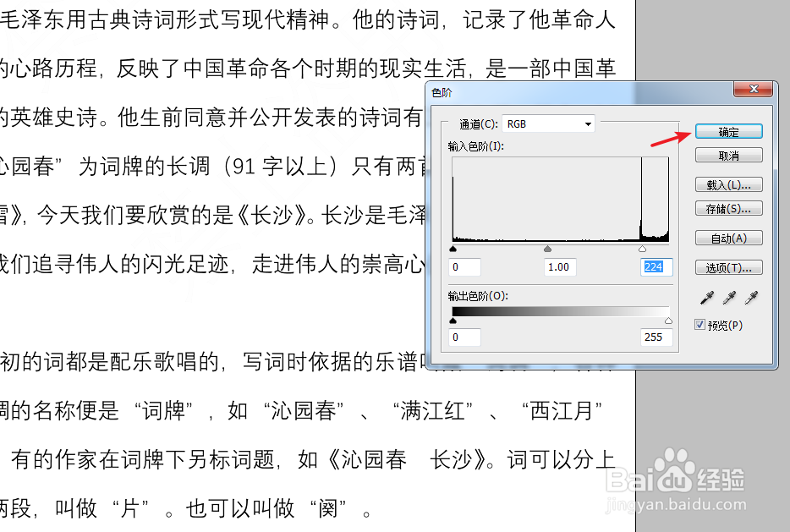Click the 确定 button to apply levels

(728, 131)
